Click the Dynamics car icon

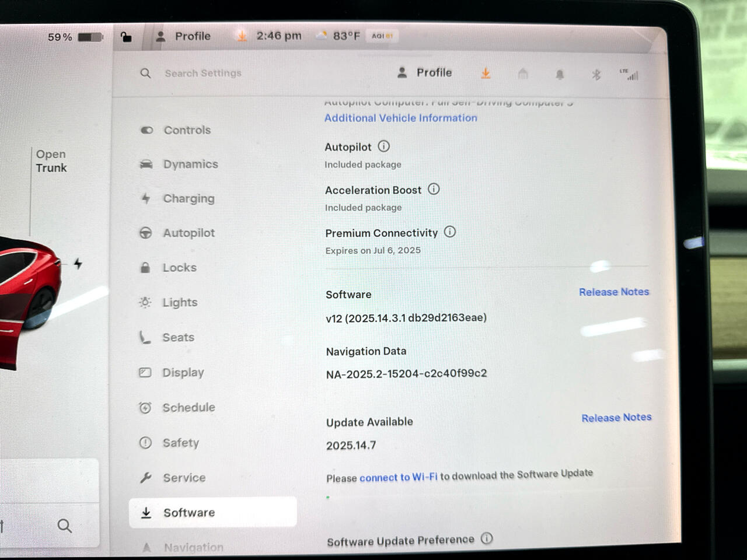(x=146, y=164)
